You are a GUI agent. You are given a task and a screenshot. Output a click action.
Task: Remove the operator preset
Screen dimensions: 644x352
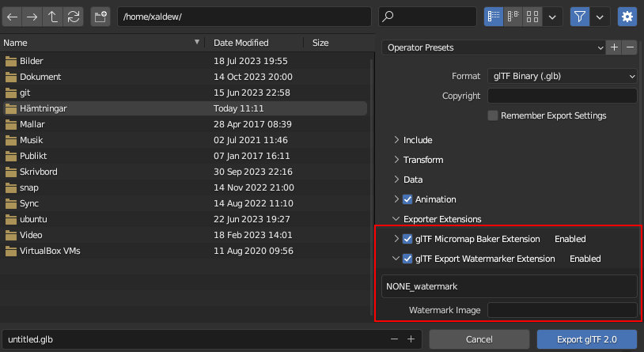(x=630, y=47)
